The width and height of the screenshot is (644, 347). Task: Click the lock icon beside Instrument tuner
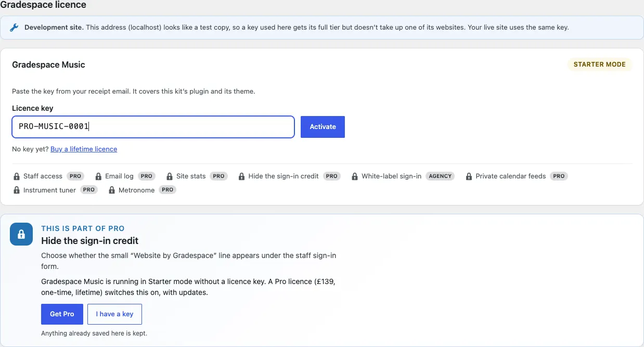17,190
